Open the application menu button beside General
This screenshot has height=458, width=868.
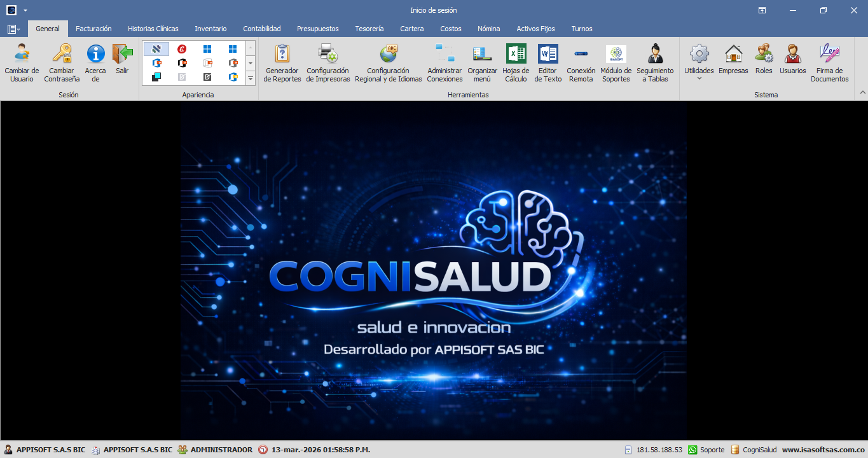14,29
